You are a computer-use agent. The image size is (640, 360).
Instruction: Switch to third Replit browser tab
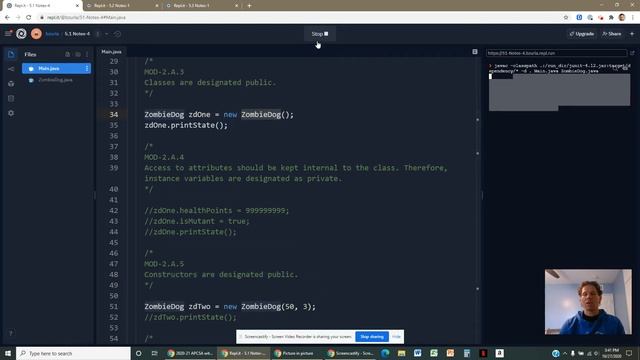coord(202,6)
